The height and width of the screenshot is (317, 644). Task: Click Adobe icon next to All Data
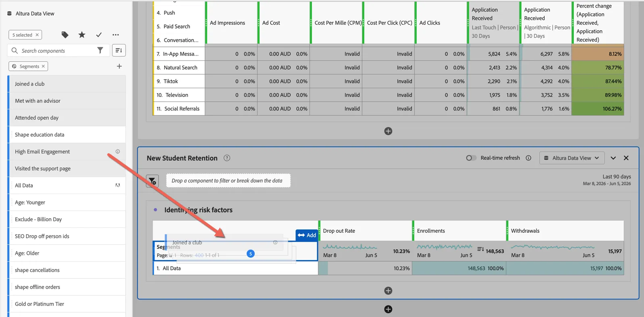click(118, 186)
